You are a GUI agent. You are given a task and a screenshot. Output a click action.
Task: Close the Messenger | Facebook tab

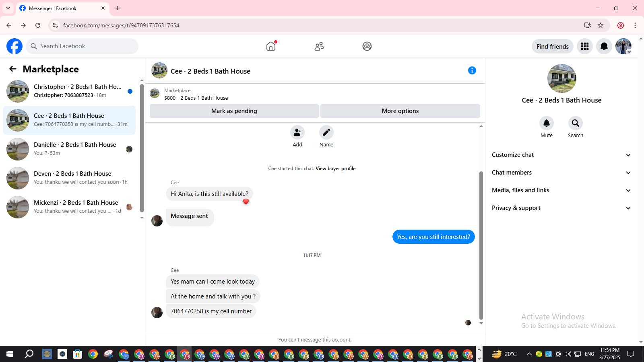[103, 8]
